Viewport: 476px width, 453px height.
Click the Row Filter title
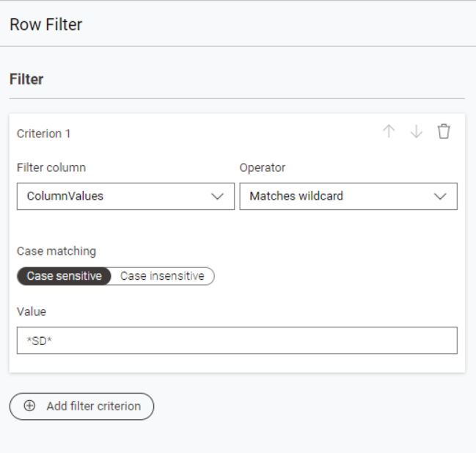click(45, 25)
